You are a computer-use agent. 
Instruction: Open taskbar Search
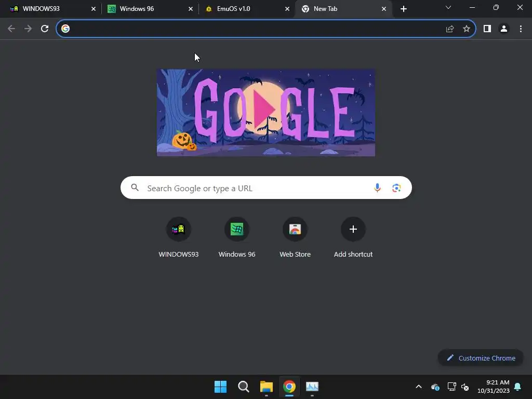pos(243,387)
